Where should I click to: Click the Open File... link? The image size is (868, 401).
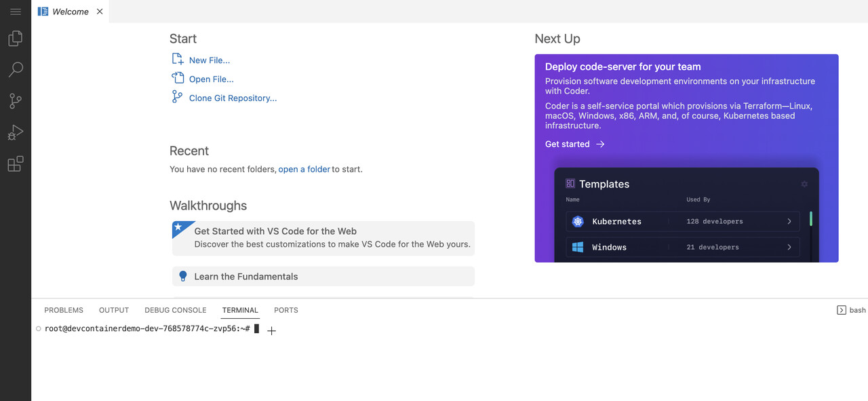(212, 79)
